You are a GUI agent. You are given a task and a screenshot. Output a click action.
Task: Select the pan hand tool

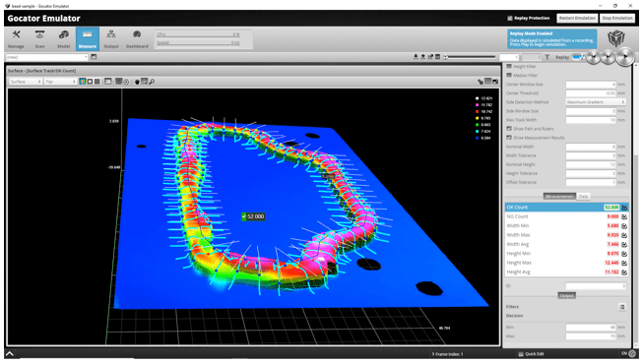[137, 82]
